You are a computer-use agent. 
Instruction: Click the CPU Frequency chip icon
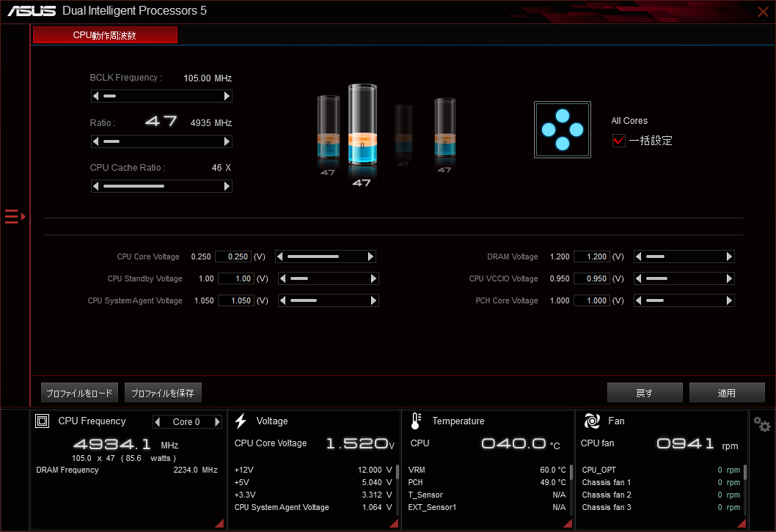point(43,421)
